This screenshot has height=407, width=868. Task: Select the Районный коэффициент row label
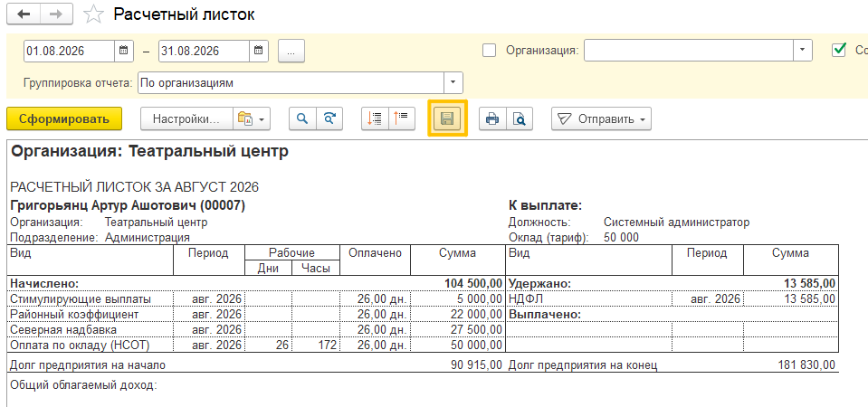point(75,314)
